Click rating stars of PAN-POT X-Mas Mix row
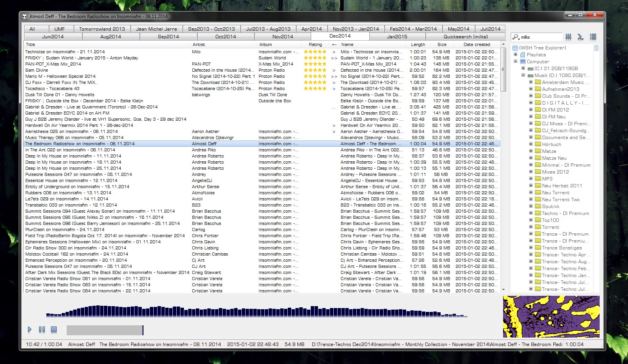This screenshot has width=628, height=364. [x=315, y=64]
